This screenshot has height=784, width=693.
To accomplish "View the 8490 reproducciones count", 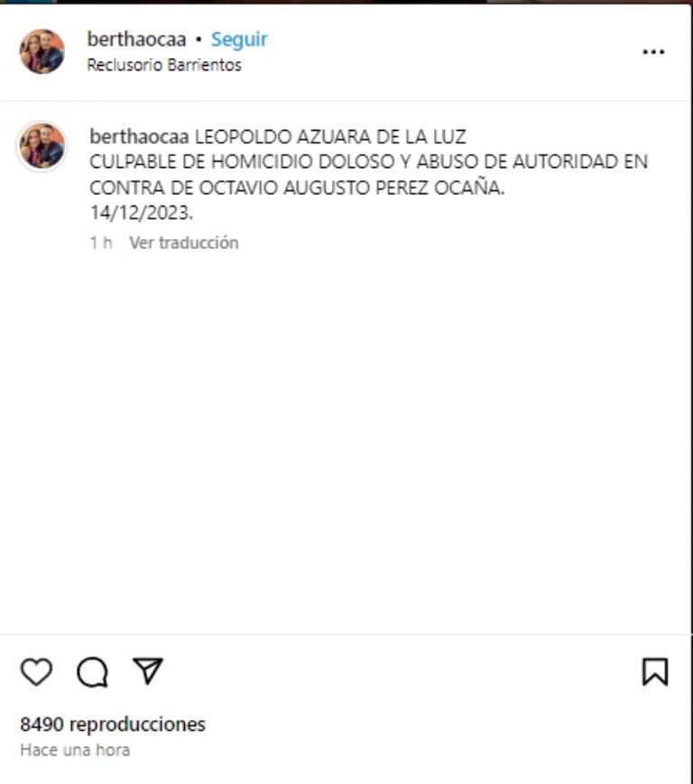I will tap(113, 724).
